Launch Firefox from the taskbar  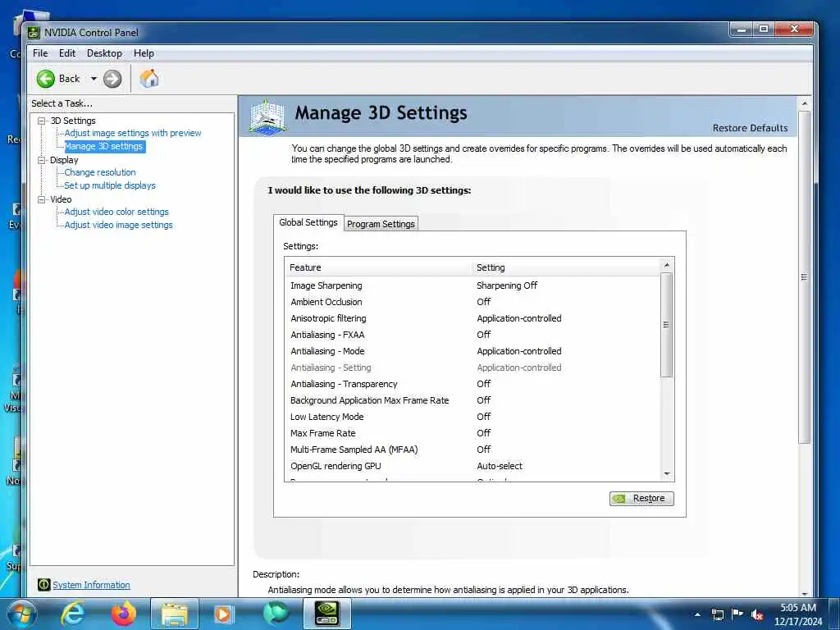[124, 614]
